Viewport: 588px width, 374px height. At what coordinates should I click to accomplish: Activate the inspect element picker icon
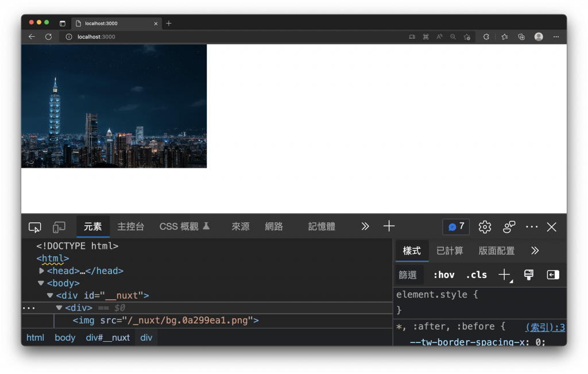(x=34, y=227)
